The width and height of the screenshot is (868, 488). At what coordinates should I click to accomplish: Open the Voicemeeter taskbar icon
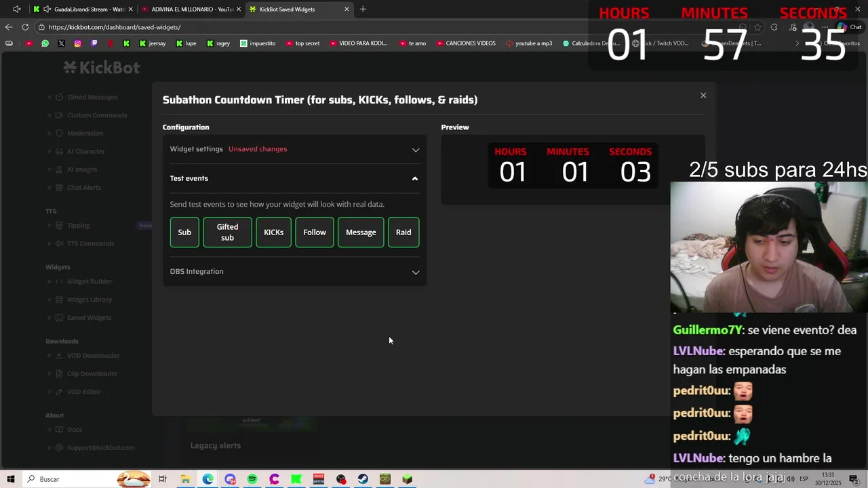pos(319,479)
